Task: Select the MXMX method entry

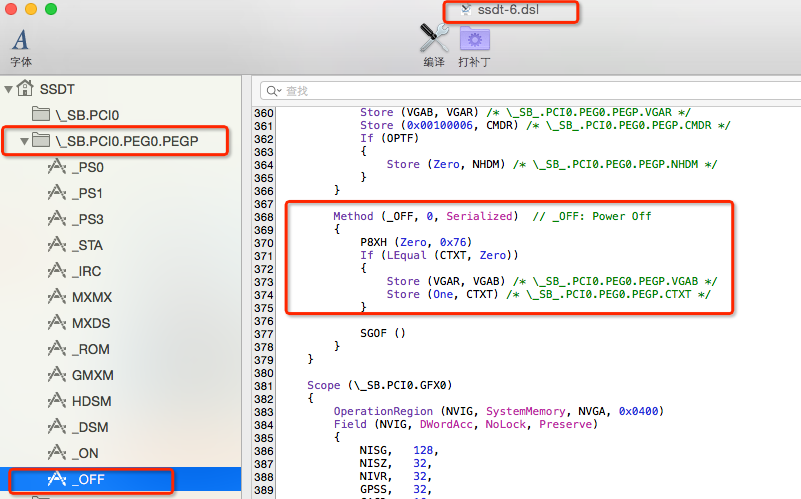Action: coord(91,297)
